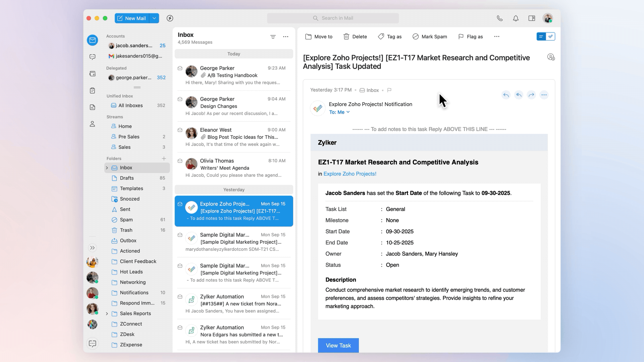Open the Tag as menu
Screen dimensions: 644x362
[390, 37]
